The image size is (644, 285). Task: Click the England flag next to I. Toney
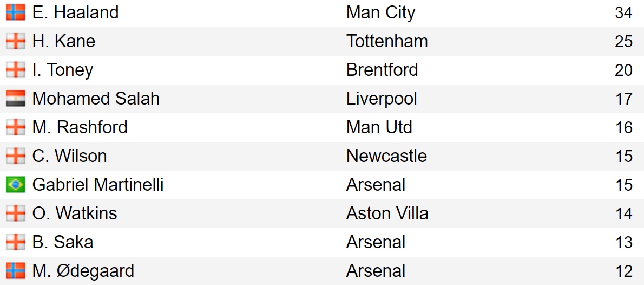(16, 70)
